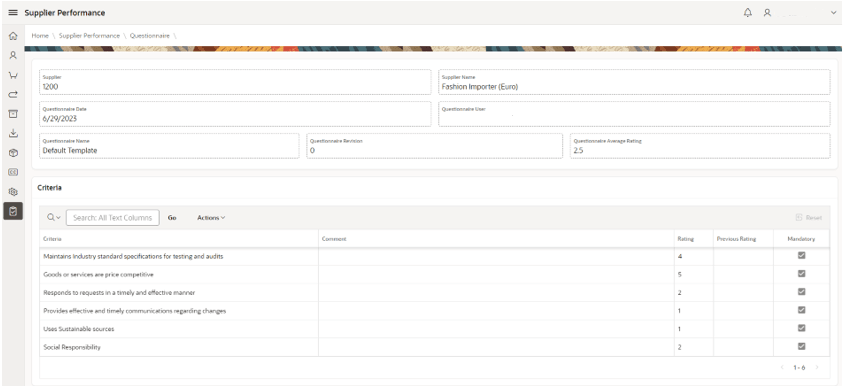Click the closed-caption style sidebar icon
The image size is (845, 390).
(13, 172)
